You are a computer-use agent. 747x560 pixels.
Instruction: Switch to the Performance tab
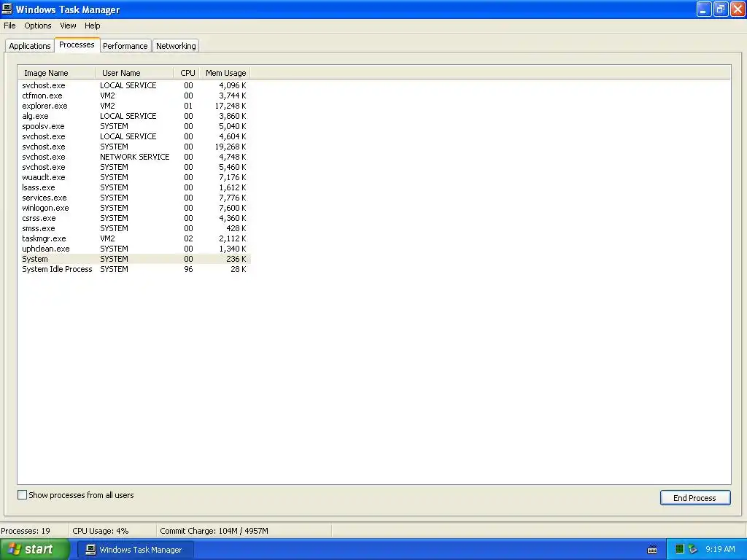point(125,46)
